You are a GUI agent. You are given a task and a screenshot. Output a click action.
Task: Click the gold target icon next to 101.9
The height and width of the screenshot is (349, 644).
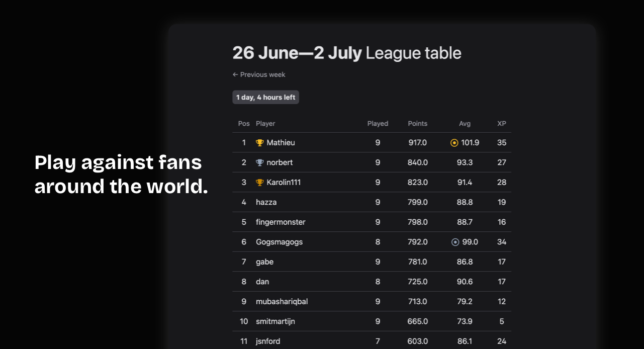click(x=454, y=143)
